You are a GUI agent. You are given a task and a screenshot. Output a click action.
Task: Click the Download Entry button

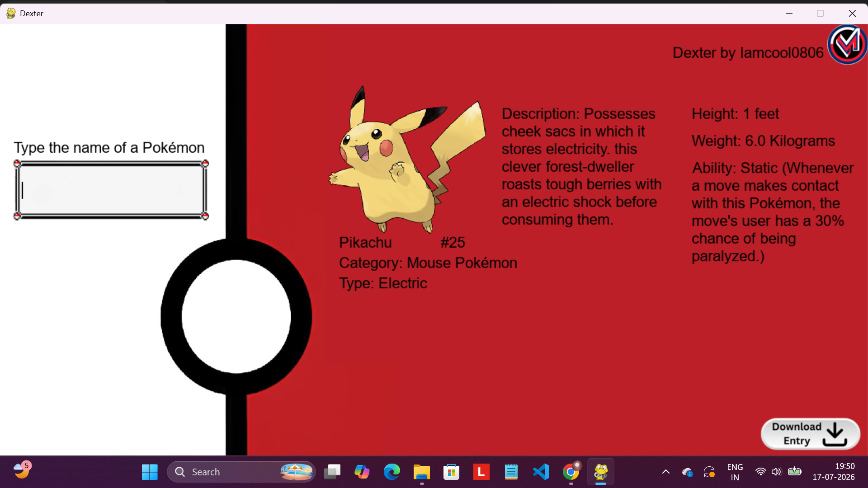(811, 434)
